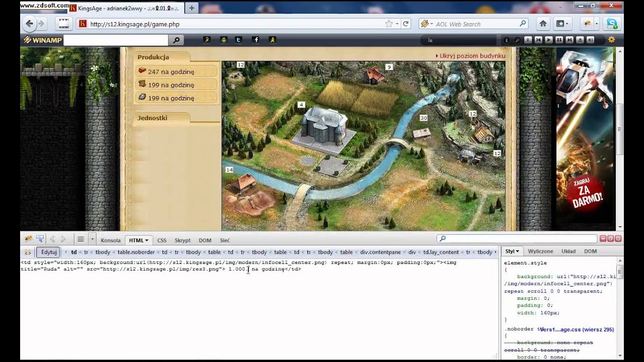
Task: Switch to the CSS tab
Action: (162, 240)
